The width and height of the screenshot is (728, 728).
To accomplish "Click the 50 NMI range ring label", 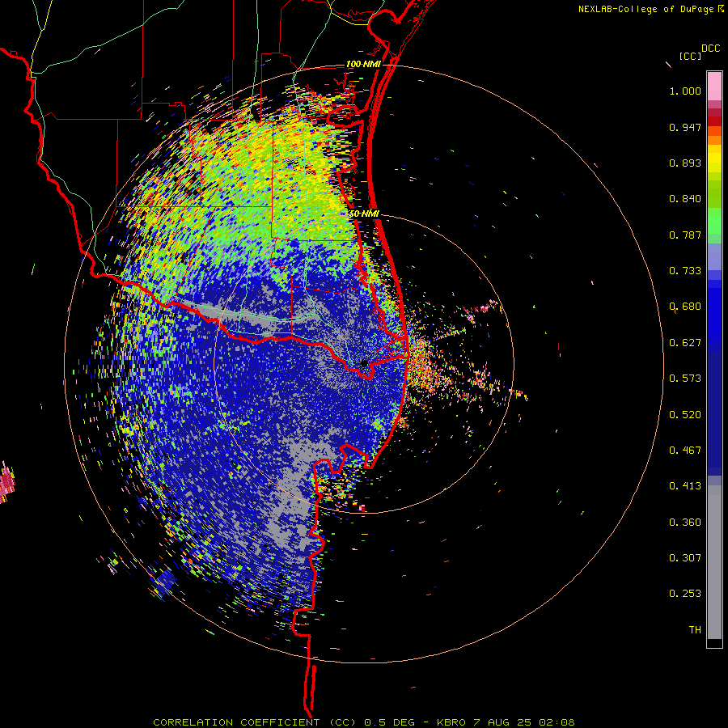I will point(364,214).
